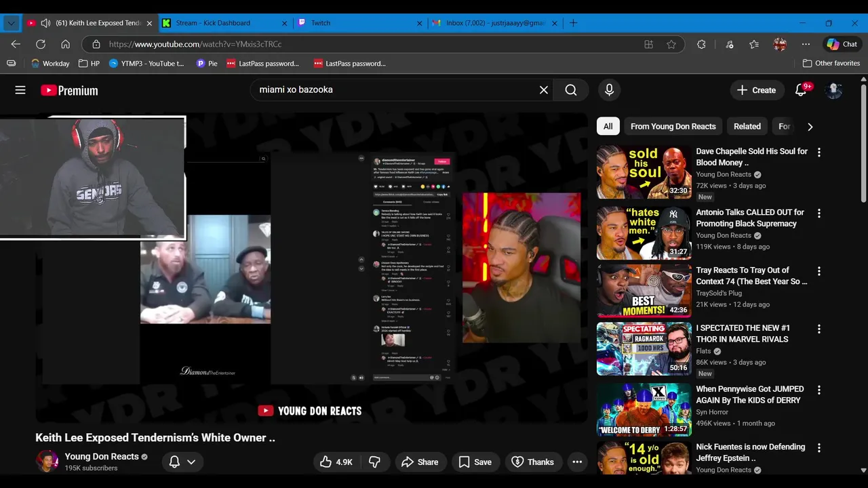Open Pie bookmark

coord(207,63)
